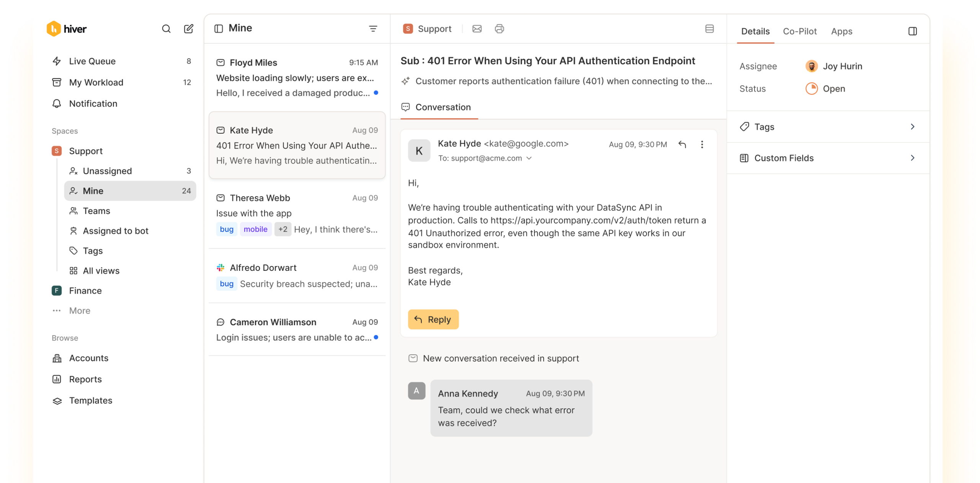
Task: Expand the Custom Fields section
Action: coord(913,158)
